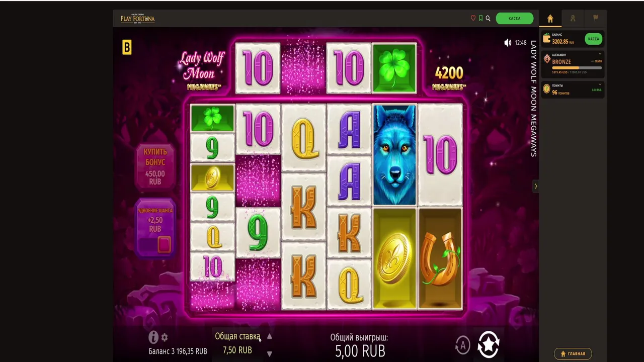The height and width of the screenshot is (362, 644).
Task: Open the game info icon
Action: click(x=153, y=337)
